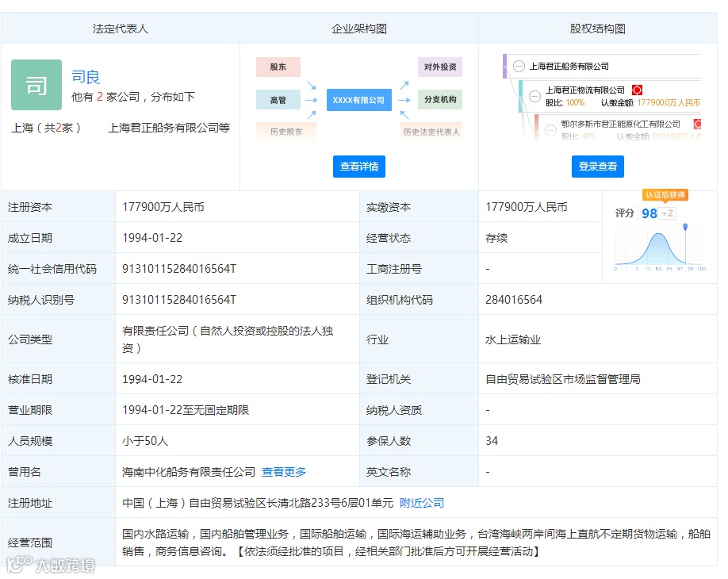Select the insured headcount value 34
Viewport: 728px width, 579px height.
click(492, 441)
